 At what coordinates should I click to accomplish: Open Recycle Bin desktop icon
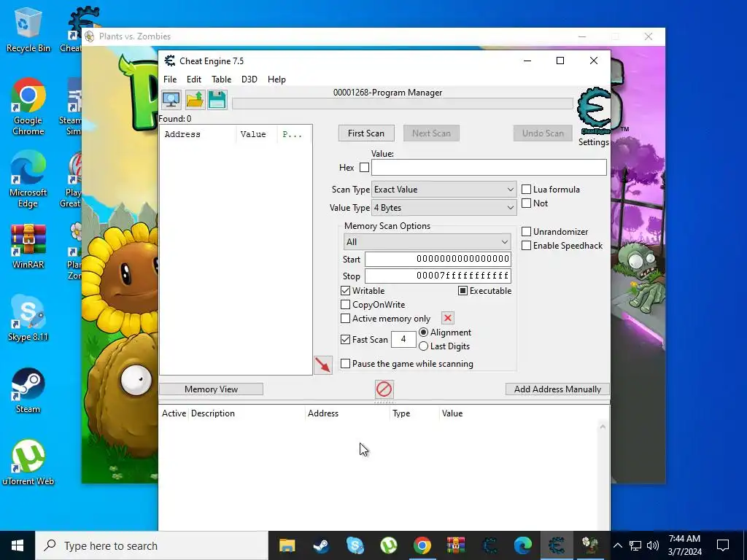28,31
